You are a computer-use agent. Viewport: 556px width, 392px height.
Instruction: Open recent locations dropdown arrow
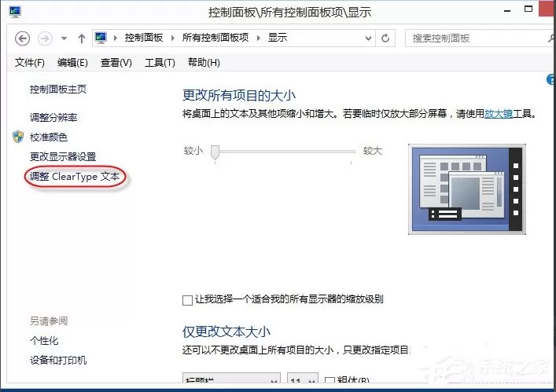pyautogui.click(x=64, y=38)
